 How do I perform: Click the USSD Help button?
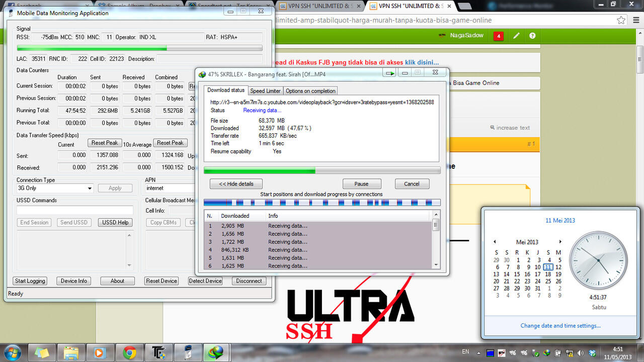(115, 222)
